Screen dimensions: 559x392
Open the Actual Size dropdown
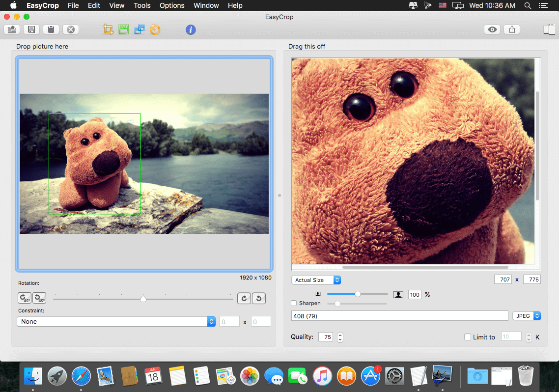(316, 280)
